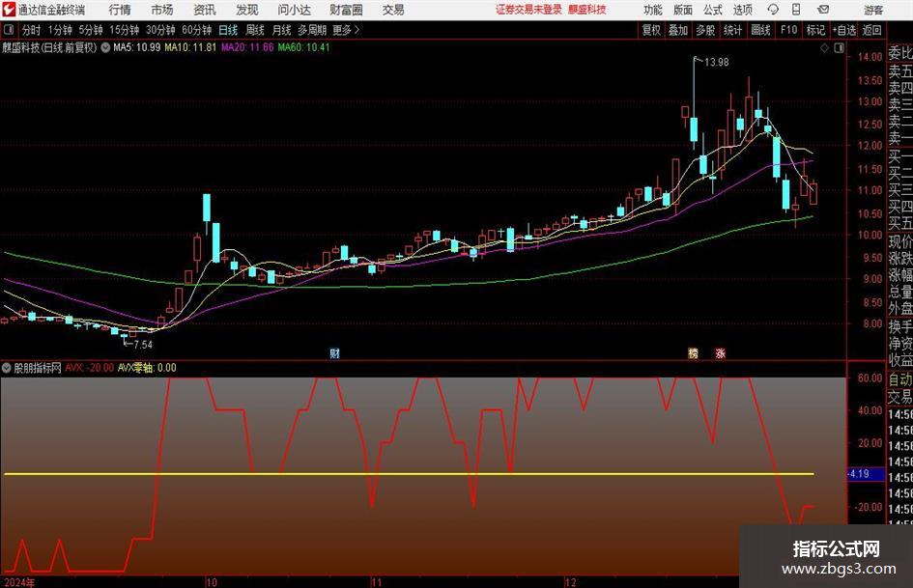Viewport: 913px width, 588px height.
Task: Open the 版面 menu
Action: [682, 10]
